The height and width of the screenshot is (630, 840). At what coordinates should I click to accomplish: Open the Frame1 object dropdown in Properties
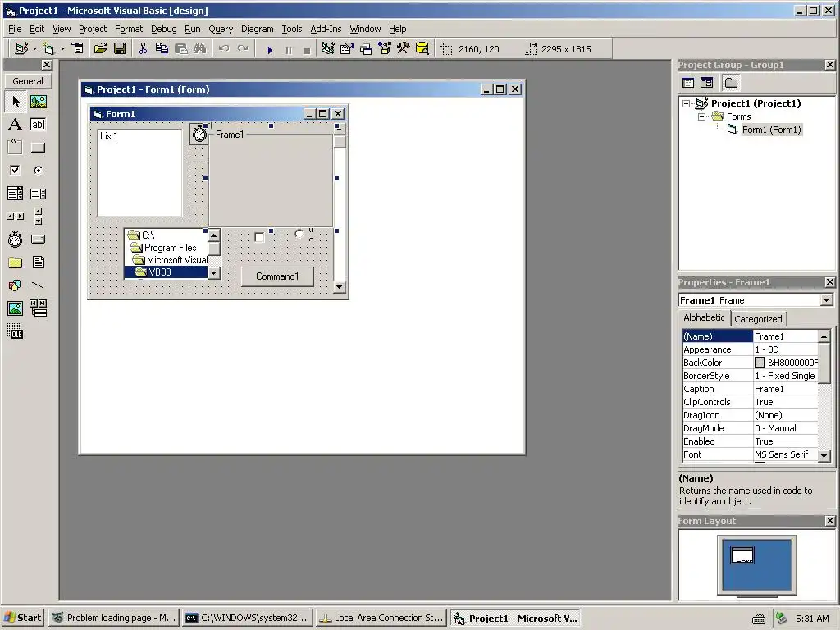(x=827, y=300)
